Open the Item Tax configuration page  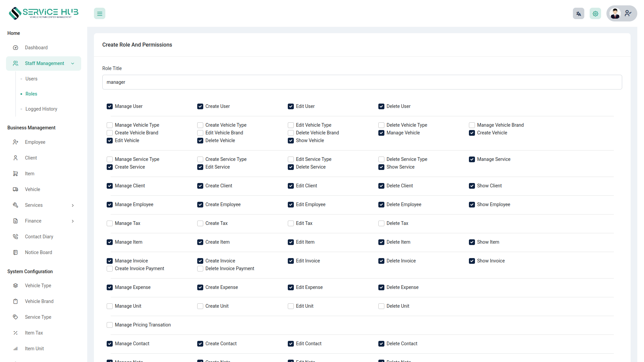point(34,333)
